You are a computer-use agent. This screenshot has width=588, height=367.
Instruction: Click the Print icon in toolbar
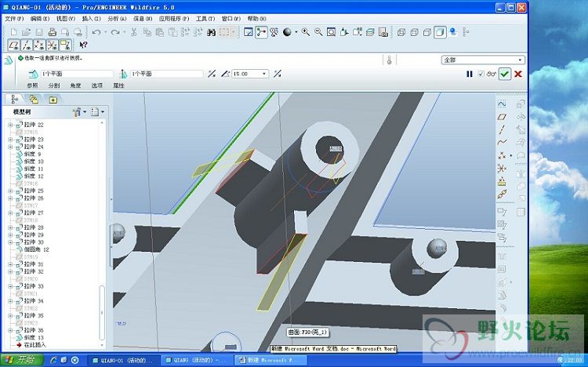click(x=52, y=32)
